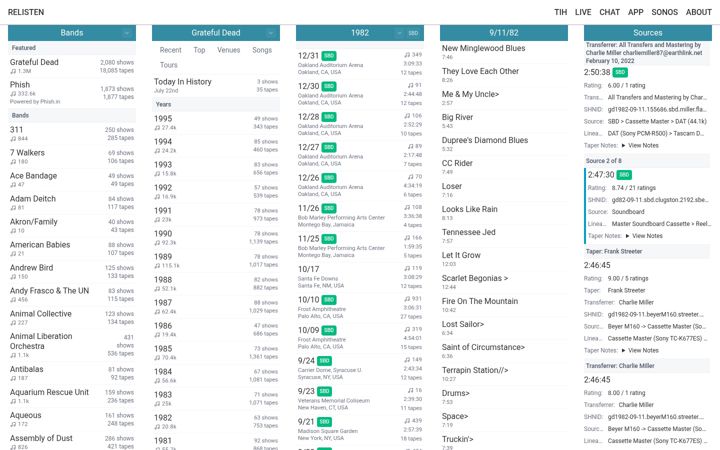The width and height of the screenshot is (720, 450).
Task: Click the green SBD badge on 2:50:38 source
Action: tap(620, 73)
